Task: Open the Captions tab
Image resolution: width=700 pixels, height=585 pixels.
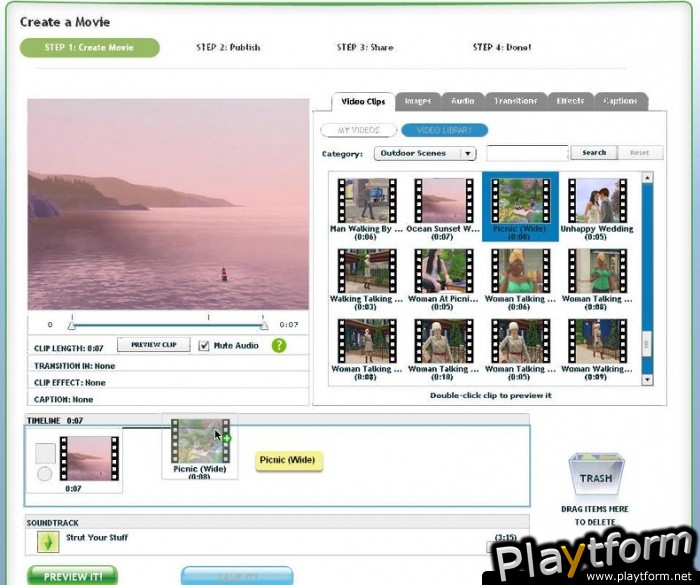Action: coord(621,101)
